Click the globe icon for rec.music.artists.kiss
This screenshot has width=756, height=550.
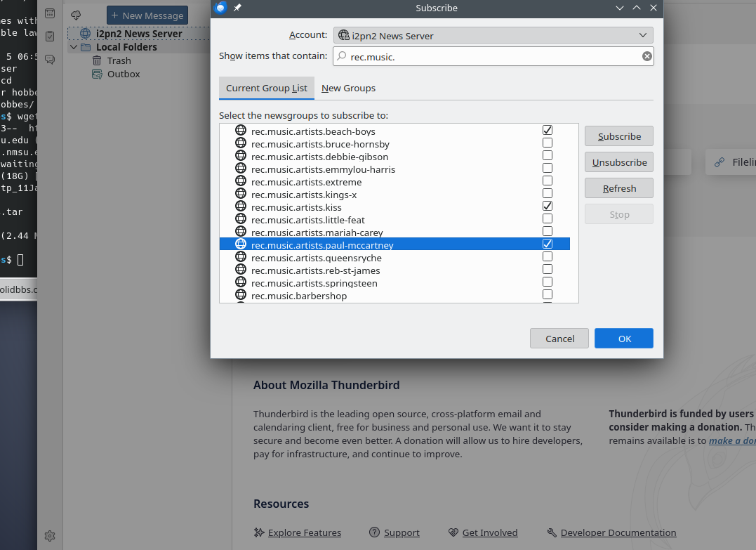coord(241,206)
